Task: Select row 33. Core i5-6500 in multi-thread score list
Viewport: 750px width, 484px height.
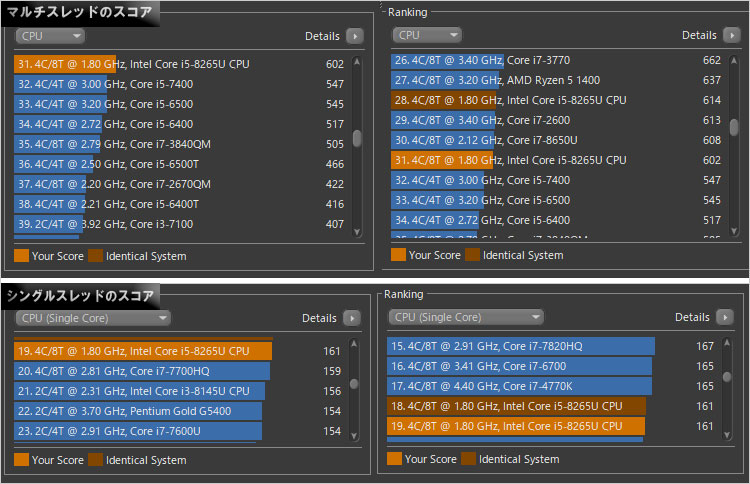Action: click(179, 104)
